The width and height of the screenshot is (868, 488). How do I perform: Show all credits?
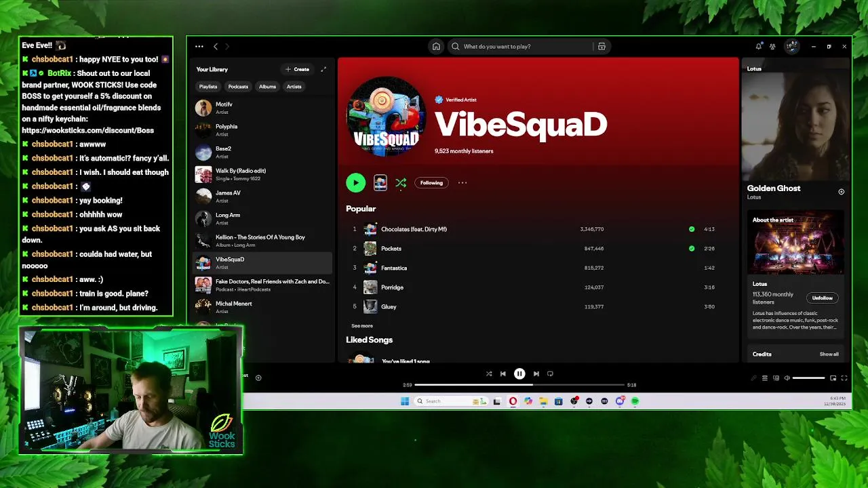coord(829,354)
